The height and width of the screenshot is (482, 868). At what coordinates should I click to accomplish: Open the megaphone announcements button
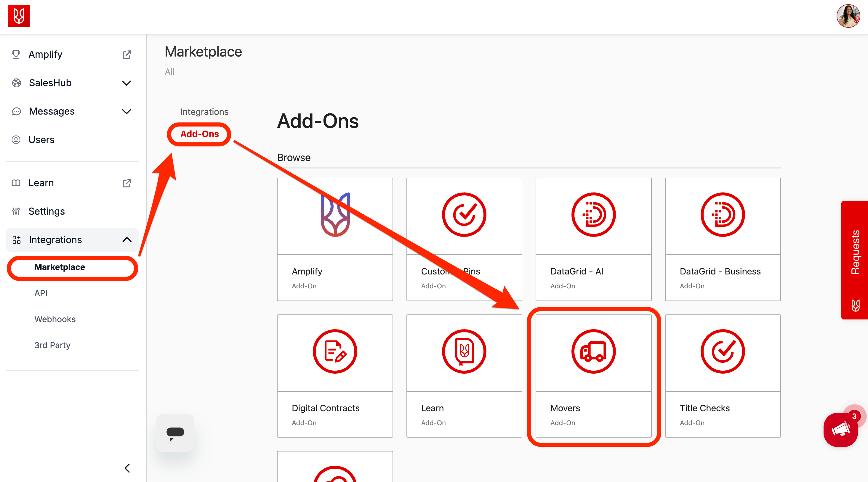(x=840, y=430)
